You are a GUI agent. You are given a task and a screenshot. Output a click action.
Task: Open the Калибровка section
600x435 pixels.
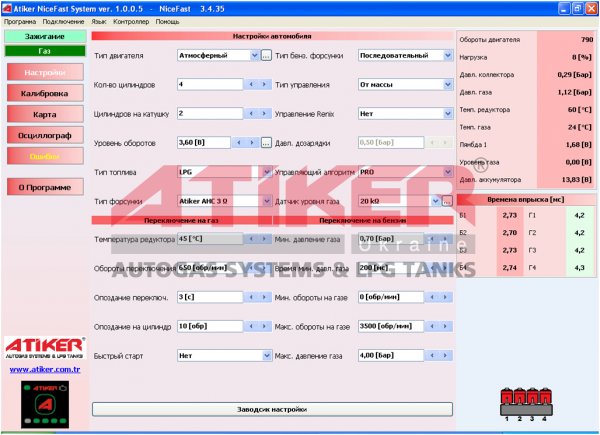(x=45, y=93)
